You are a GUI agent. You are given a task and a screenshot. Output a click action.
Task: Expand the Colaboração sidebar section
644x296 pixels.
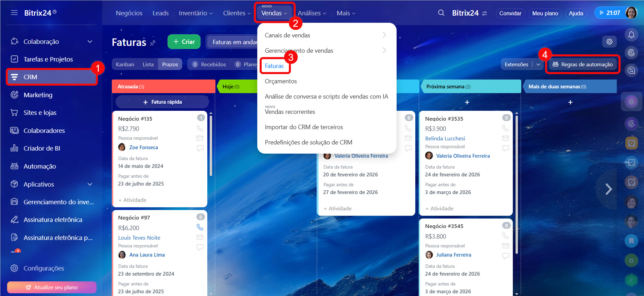pyautogui.click(x=90, y=41)
